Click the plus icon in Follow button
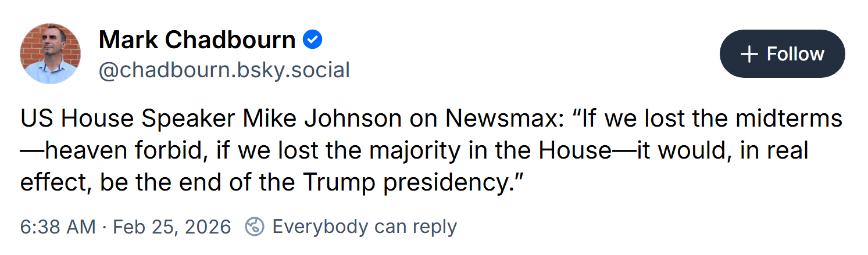This screenshot has height=255, width=868. [x=749, y=54]
